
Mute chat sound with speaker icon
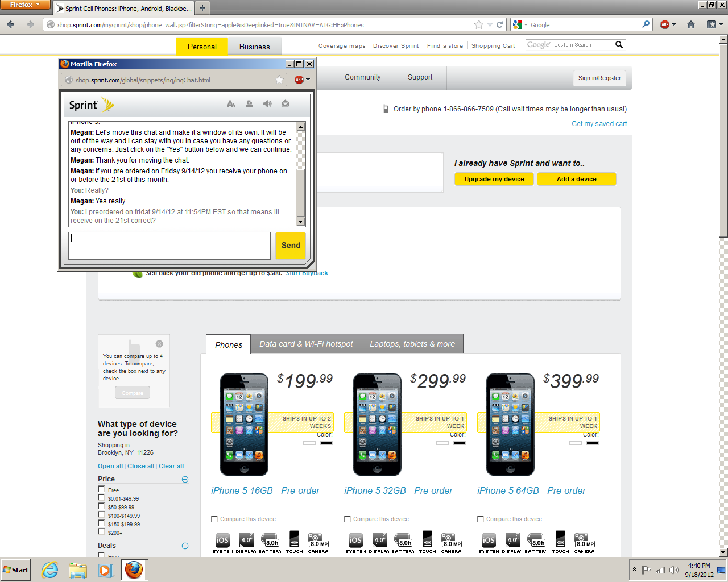[x=267, y=103]
